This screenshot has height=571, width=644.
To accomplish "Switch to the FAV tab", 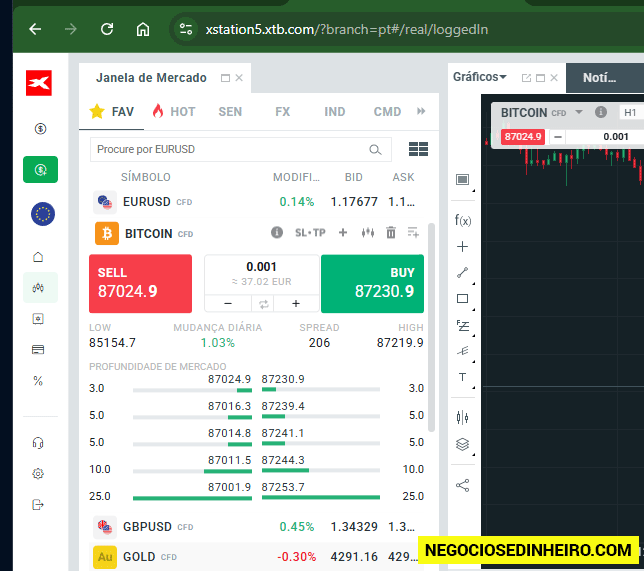I will [112, 111].
